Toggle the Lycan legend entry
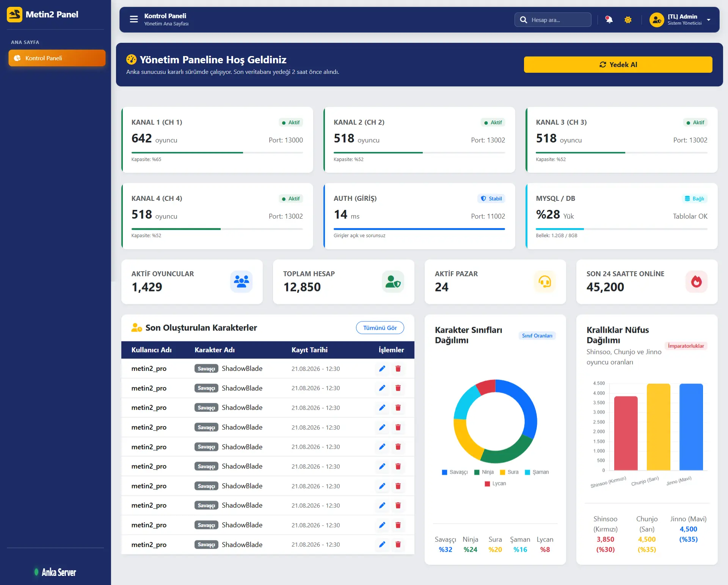Viewport: 728px width, 585px height. tap(495, 483)
